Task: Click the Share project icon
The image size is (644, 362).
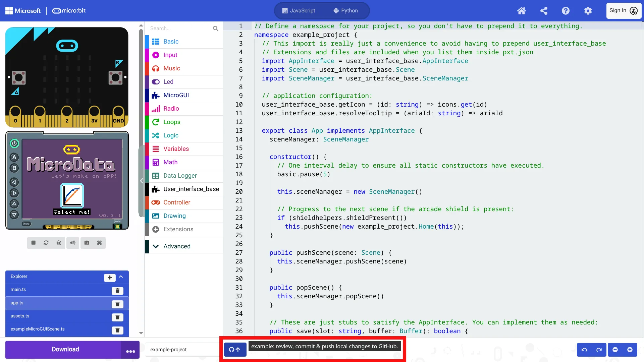Action: (544, 11)
